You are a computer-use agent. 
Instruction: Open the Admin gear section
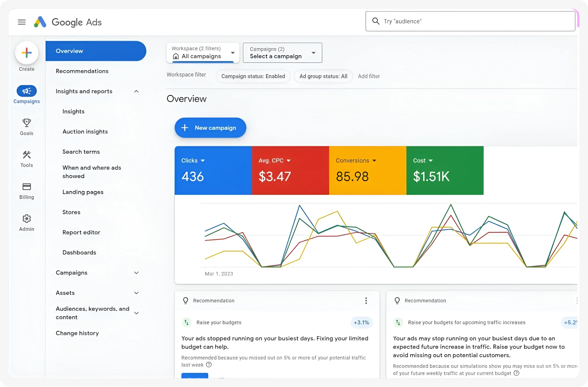[x=27, y=223]
